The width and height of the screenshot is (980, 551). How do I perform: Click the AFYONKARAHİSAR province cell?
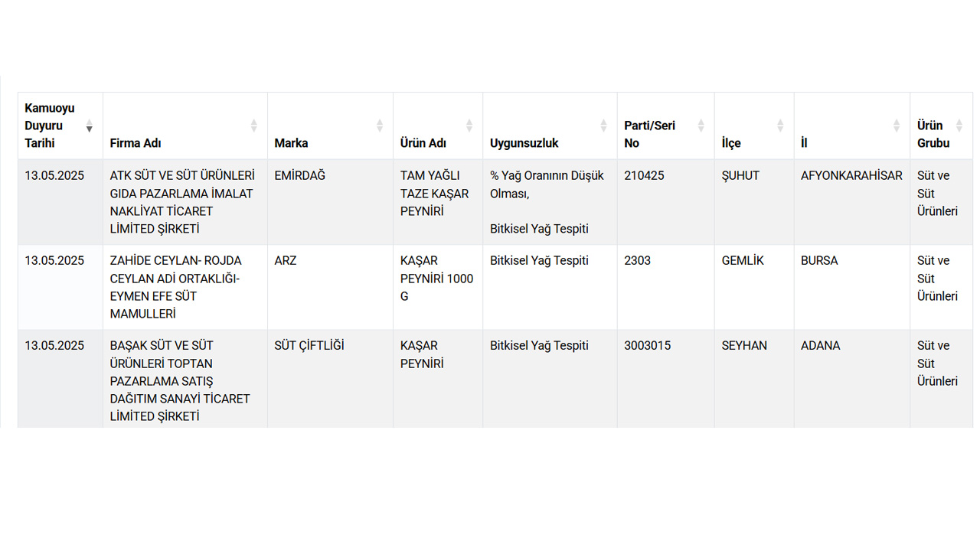click(851, 176)
